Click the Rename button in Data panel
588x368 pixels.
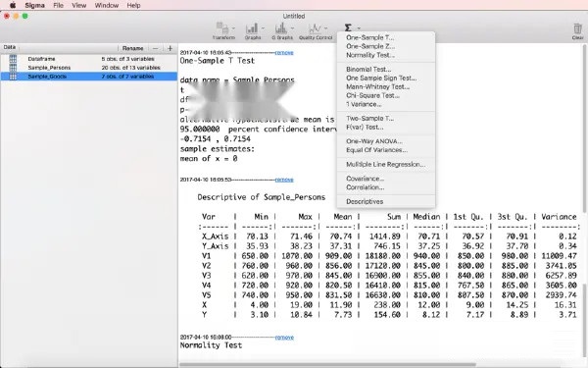coord(132,48)
